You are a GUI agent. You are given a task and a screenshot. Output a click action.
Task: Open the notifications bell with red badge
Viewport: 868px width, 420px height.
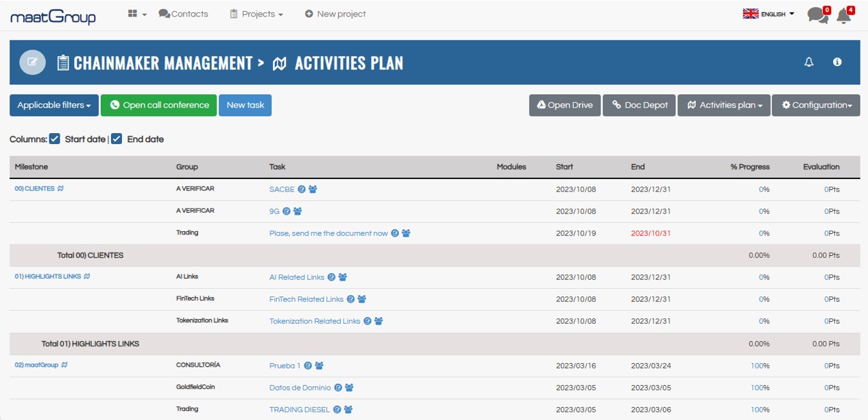[844, 16]
